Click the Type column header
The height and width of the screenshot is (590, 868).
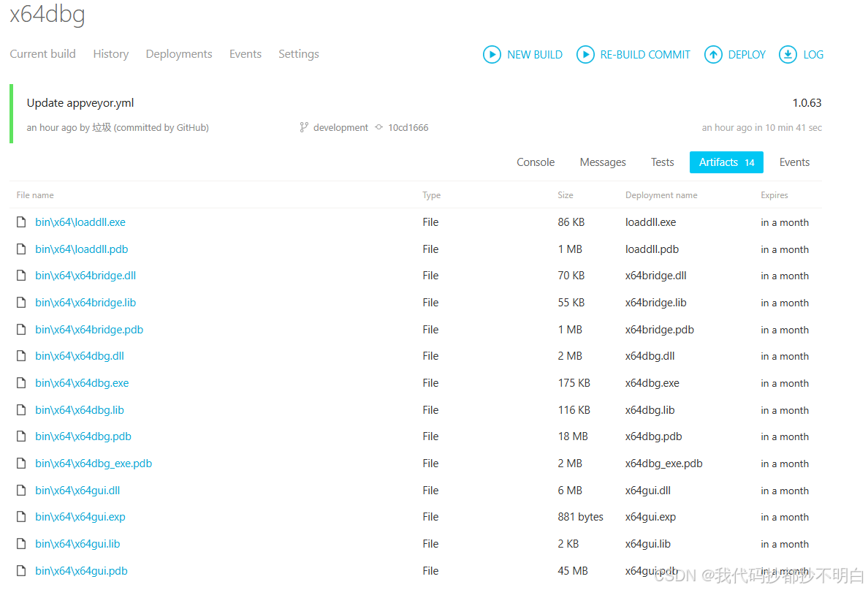431,195
